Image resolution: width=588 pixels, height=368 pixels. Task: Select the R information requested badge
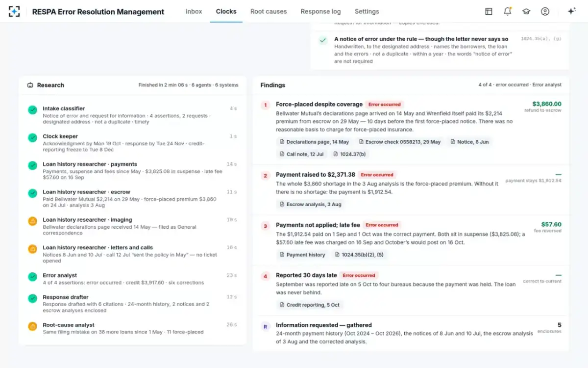(266, 326)
